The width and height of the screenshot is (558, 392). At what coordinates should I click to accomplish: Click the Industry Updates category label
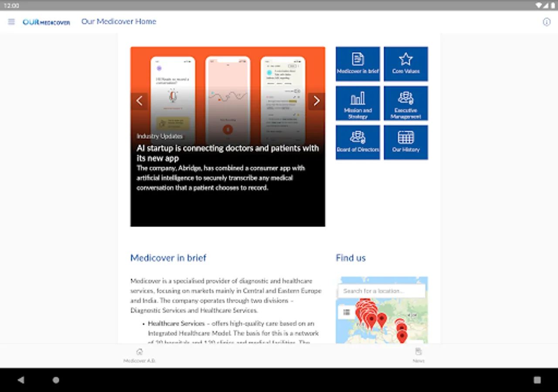(160, 136)
